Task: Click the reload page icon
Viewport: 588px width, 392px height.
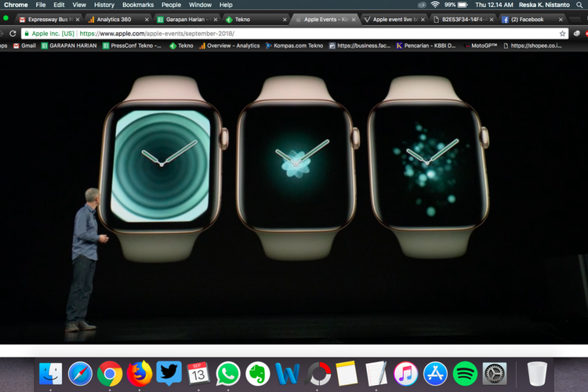Action: (x=13, y=34)
